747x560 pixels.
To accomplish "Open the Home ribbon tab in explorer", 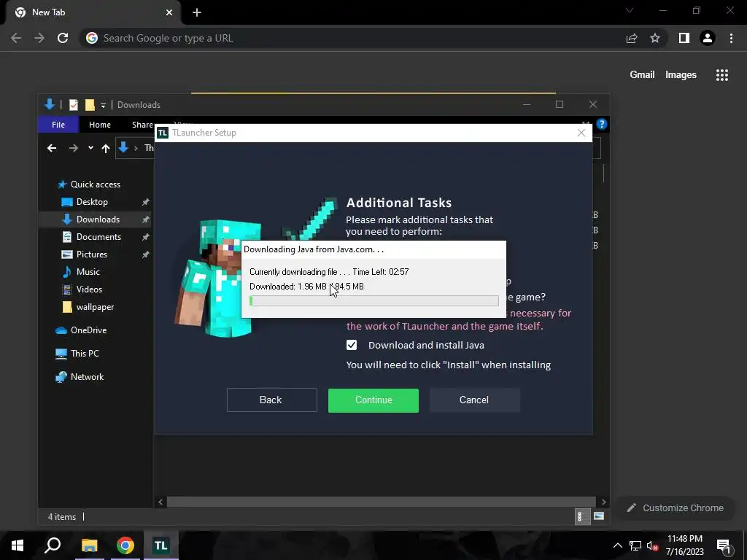I will point(99,125).
